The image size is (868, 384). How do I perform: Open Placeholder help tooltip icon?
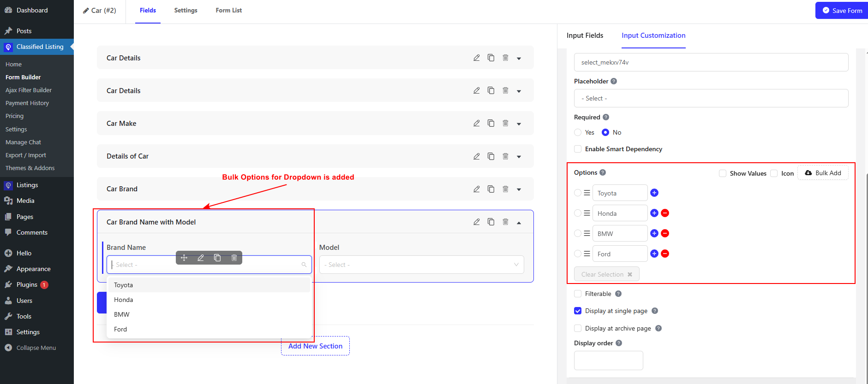tap(614, 81)
